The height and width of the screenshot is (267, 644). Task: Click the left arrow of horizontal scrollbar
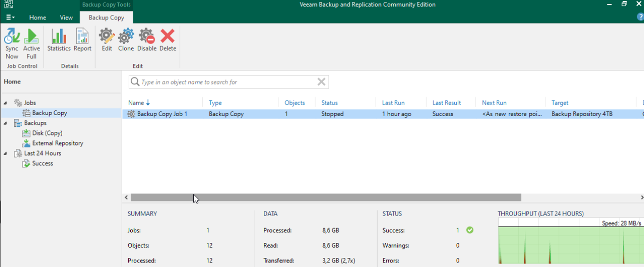(x=126, y=197)
